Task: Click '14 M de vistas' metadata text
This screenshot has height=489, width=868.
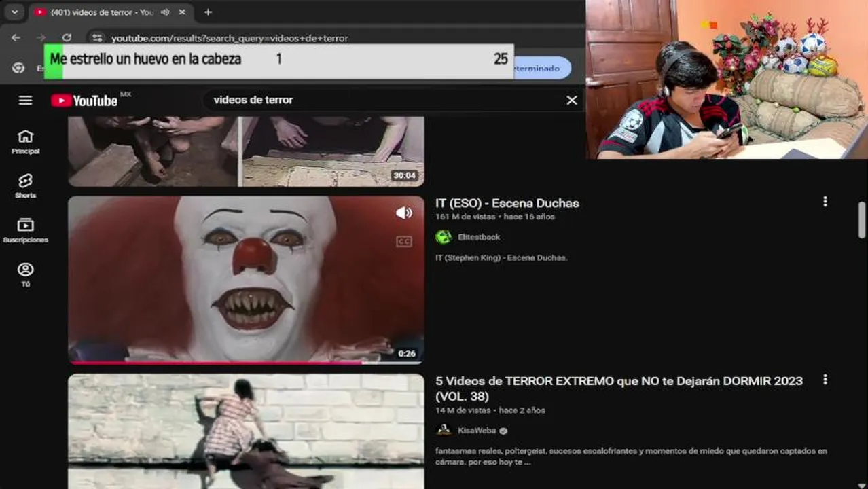Action: (x=463, y=410)
